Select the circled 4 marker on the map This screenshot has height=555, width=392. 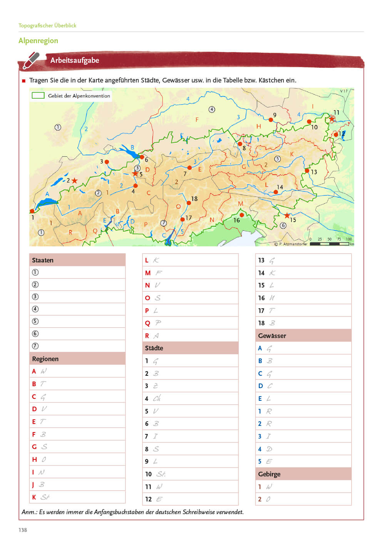click(x=212, y=109)
